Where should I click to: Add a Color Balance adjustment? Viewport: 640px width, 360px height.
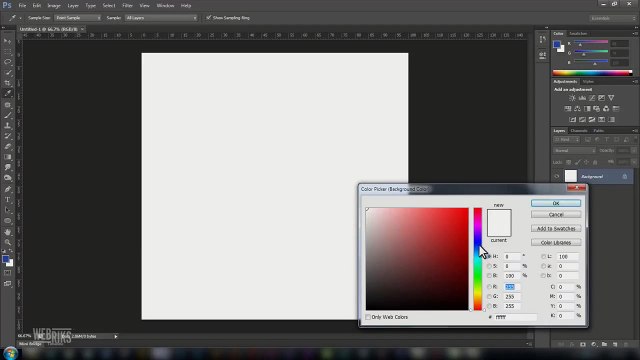tap(577, 109)
